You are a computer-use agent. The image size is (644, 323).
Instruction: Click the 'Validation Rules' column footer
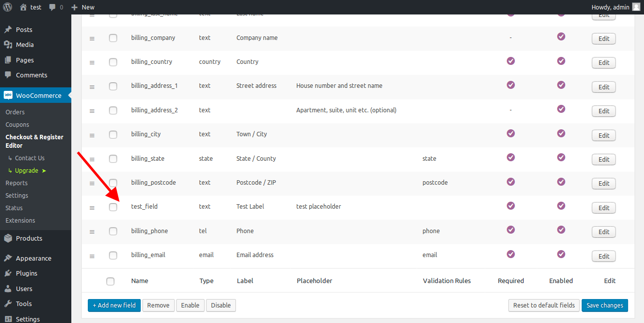click(447, 281)
